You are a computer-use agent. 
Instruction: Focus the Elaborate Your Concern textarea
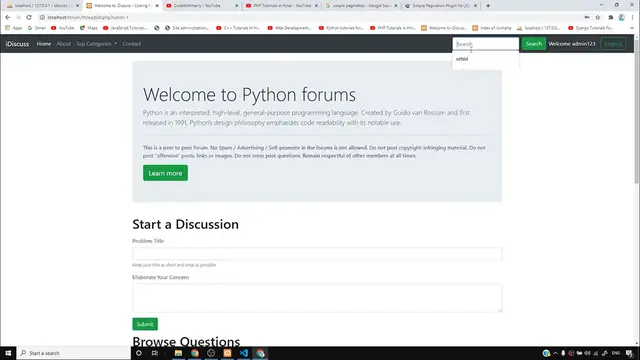317,298
